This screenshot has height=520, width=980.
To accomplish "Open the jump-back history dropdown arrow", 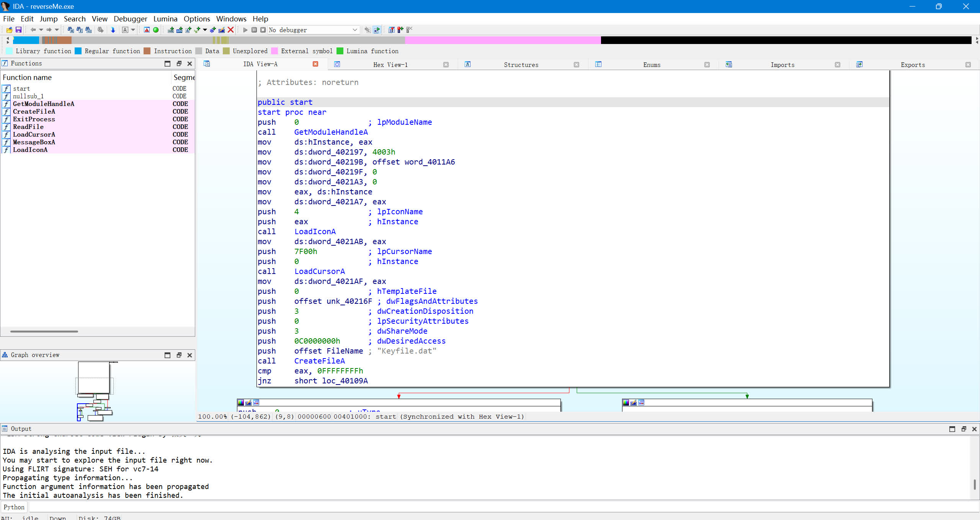I will pos(41,30).
